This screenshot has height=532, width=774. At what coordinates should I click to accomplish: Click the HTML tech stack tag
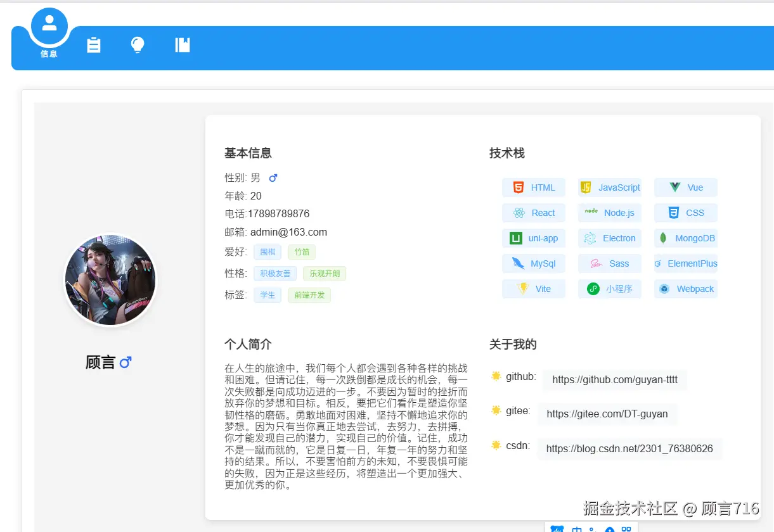(533, 187)
